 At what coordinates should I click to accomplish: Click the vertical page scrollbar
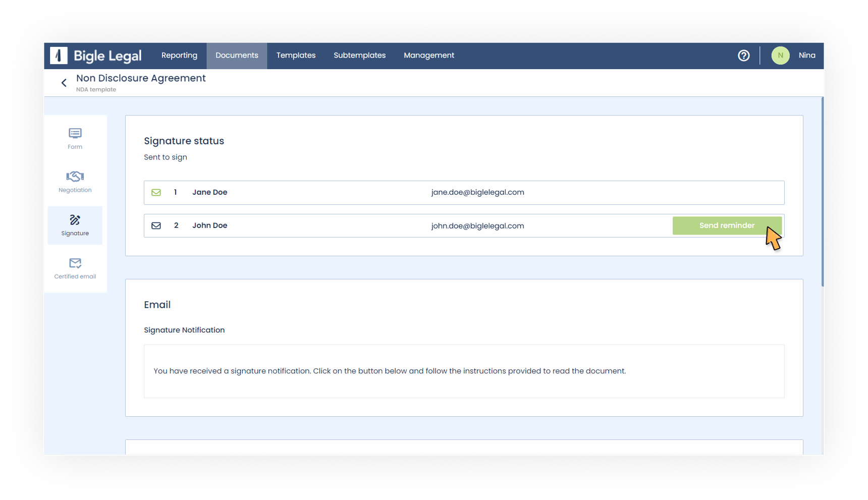(823, 192)
